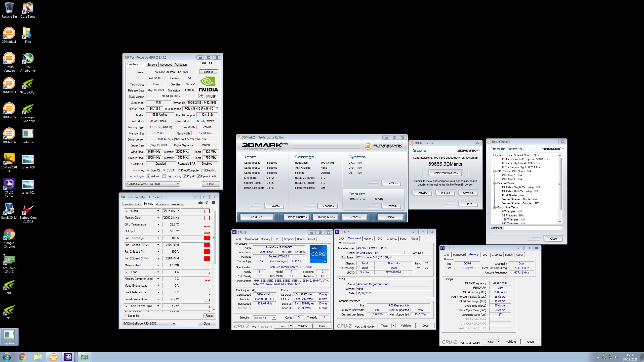Click Submit Your Results button
Viewport: 644px width, 362px height.
click(445, 173)
